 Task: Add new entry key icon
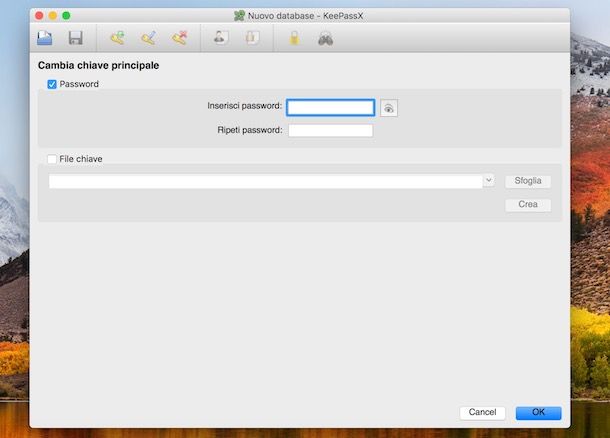pyautogui.click(x=117, y=38)
